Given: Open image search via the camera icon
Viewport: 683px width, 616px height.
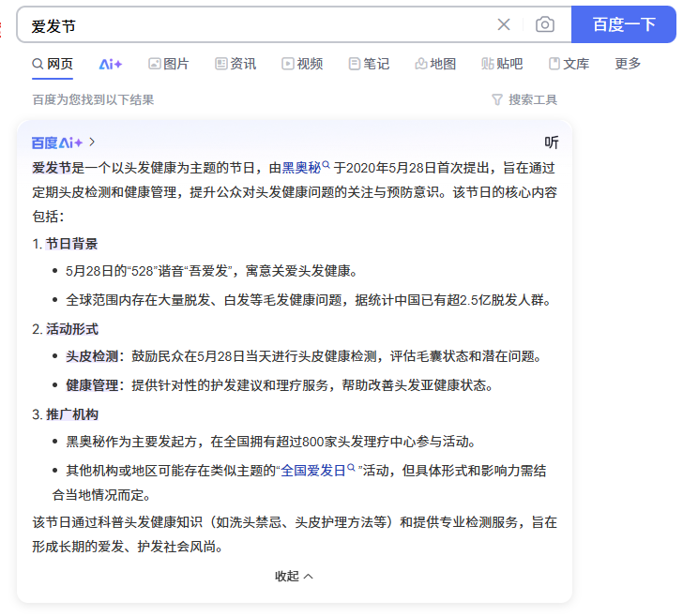Looking at the screenshot, I should pyautogui.click(x=544, y=24).
